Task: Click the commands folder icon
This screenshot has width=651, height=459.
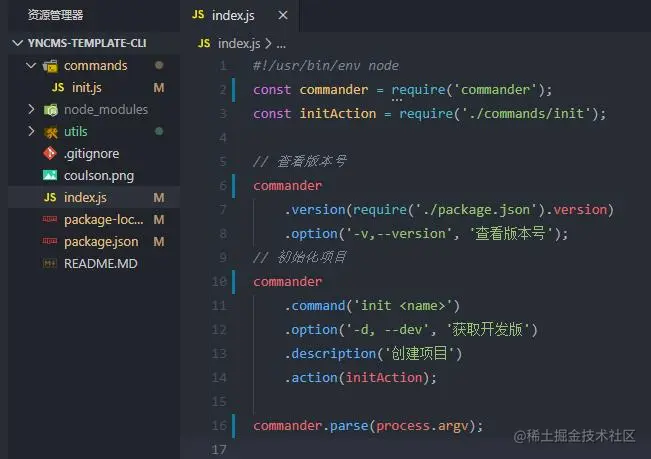Action: (x=50, y=66)
